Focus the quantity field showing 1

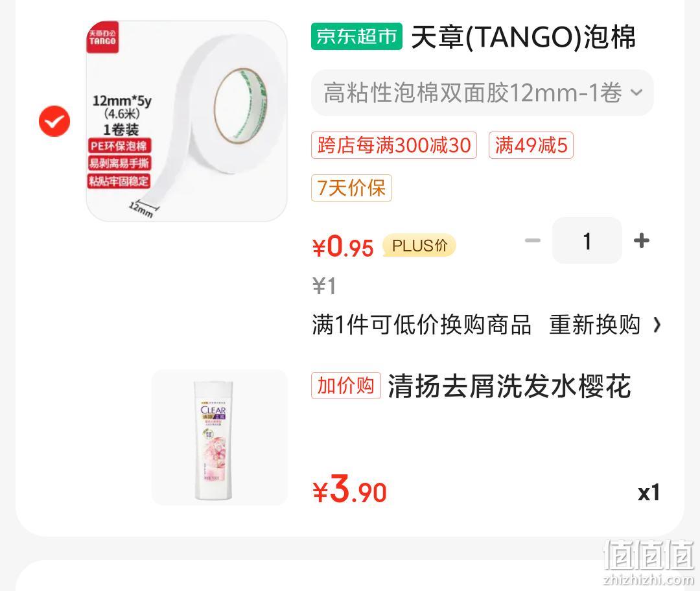(587, 240)
